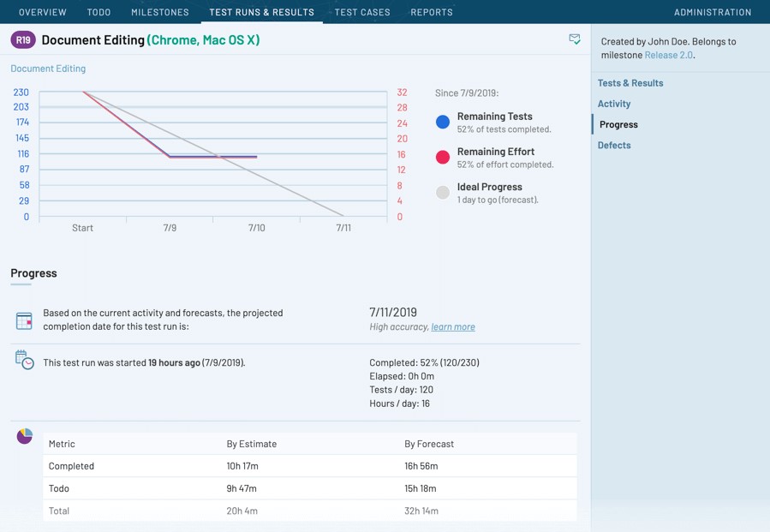770x532 pixels.
Task: Toggle the Ideal Progress gray legend dot
Action: [x=443, y=193]
